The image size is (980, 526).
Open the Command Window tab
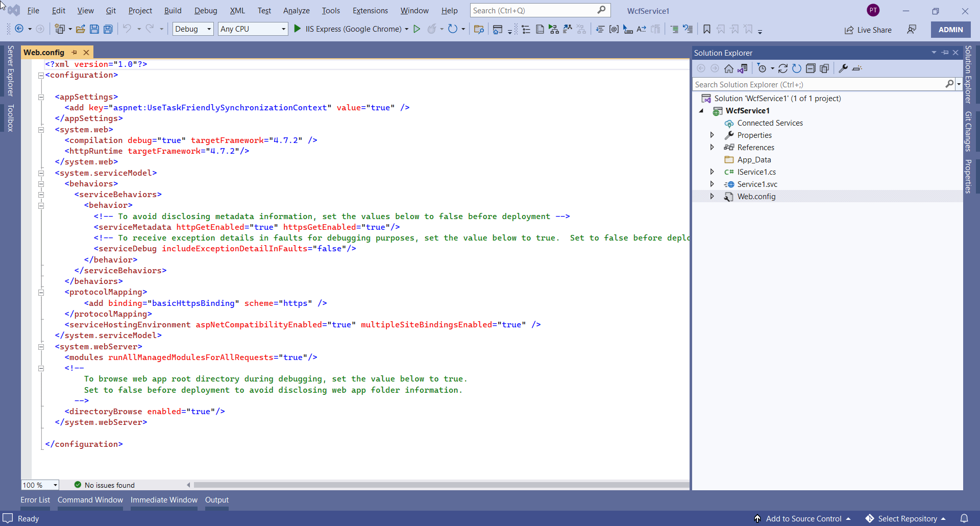(x=90, y=500)
